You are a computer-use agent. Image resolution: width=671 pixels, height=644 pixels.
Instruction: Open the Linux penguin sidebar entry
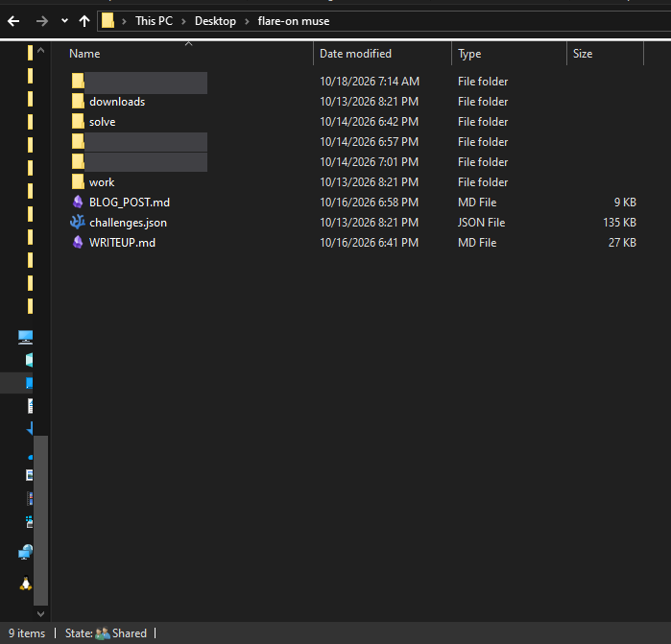pyautogui.click(x=26, y=584)
